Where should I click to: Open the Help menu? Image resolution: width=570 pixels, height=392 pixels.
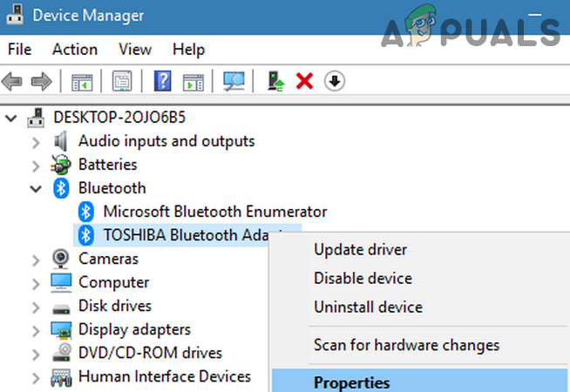pyautogui.click(x=188, y=50)
